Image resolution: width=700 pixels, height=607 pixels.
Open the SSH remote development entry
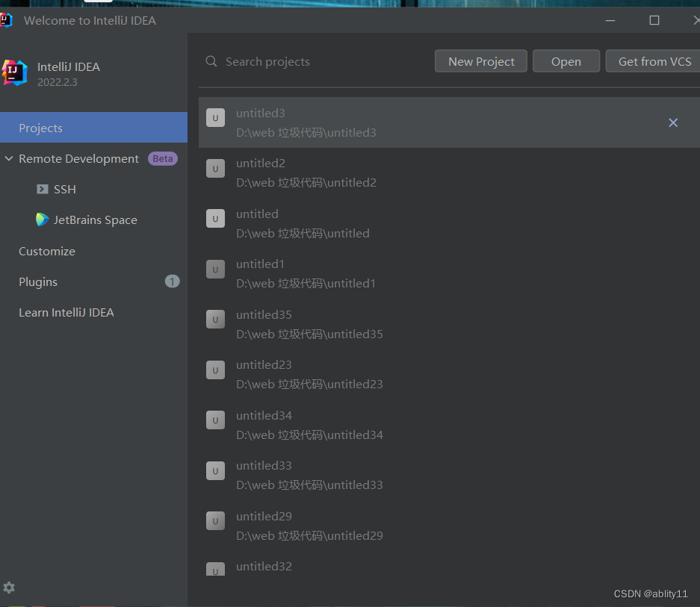pos(65,189)
